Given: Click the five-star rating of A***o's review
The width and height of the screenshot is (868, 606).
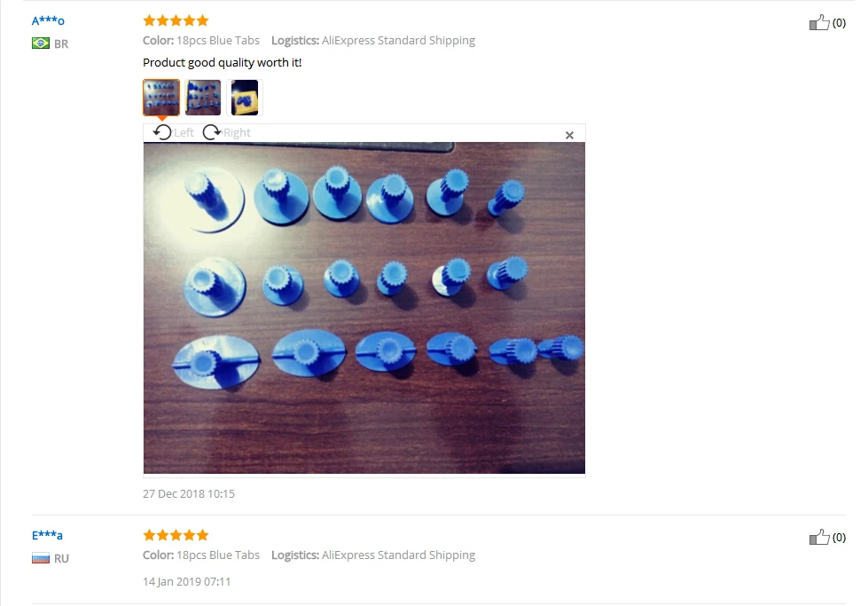Looking at the screenshot, I should pyautogui.click(x=176, y=21).
